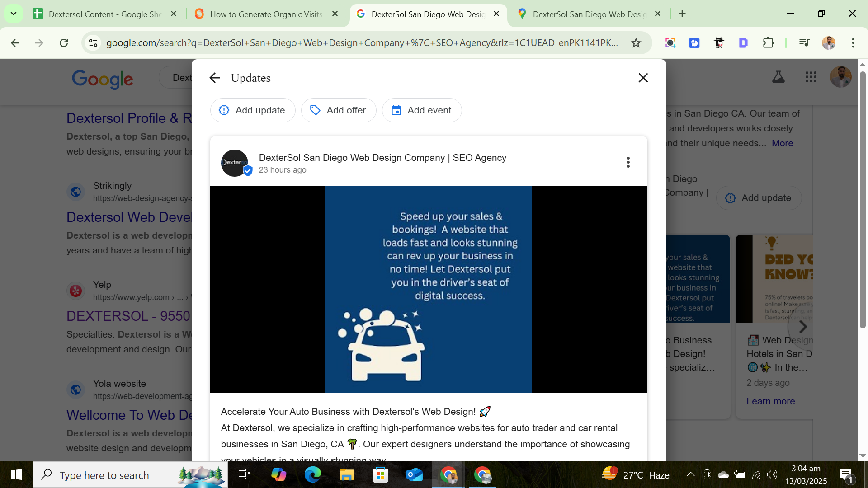This screenshot has height=488, width=868.
Task: Click the Add update button in dialog
Action: coord(252,110)
